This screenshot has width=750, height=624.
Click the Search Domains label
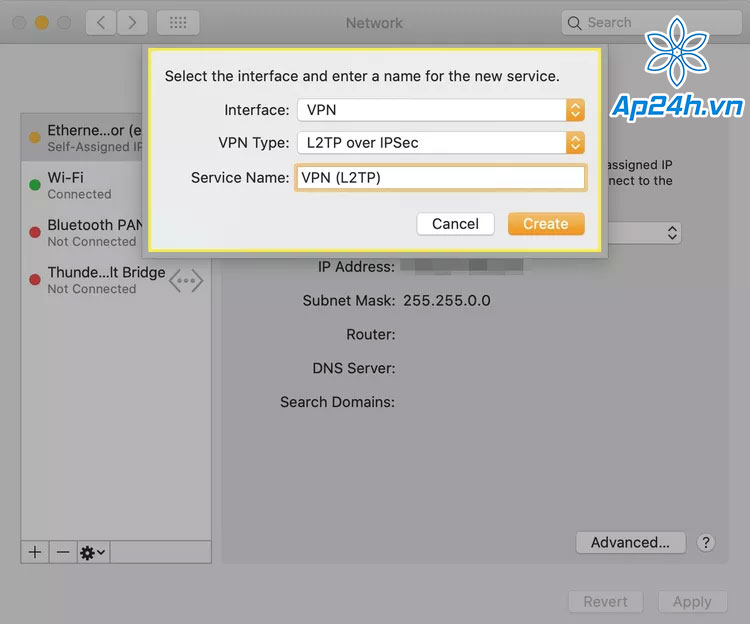(x=338, y=402)
